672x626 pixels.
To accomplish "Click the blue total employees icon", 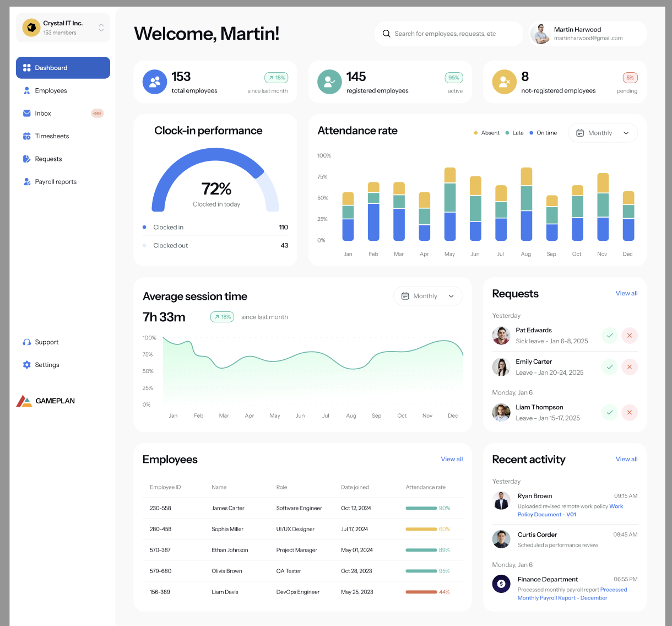I will coord(155,82).
